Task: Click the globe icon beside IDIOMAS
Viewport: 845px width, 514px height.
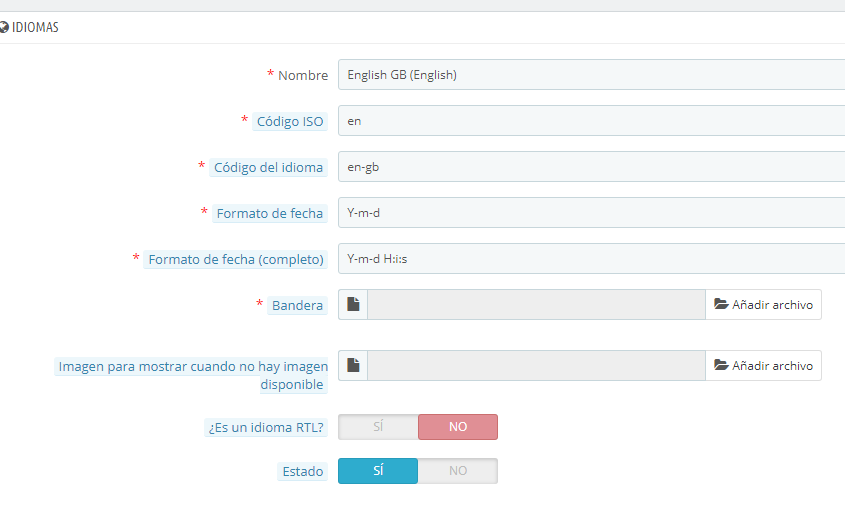Action: coord(4,28)
